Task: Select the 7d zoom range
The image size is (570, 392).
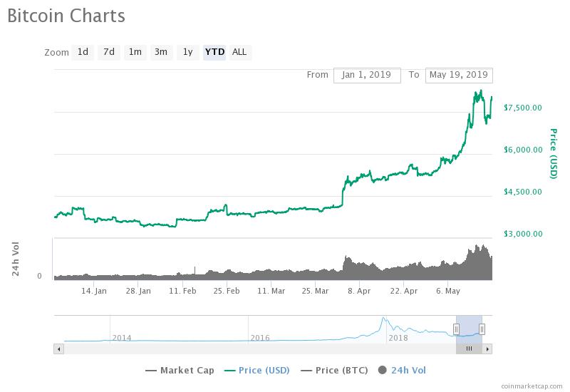Action: click(109, 52)
